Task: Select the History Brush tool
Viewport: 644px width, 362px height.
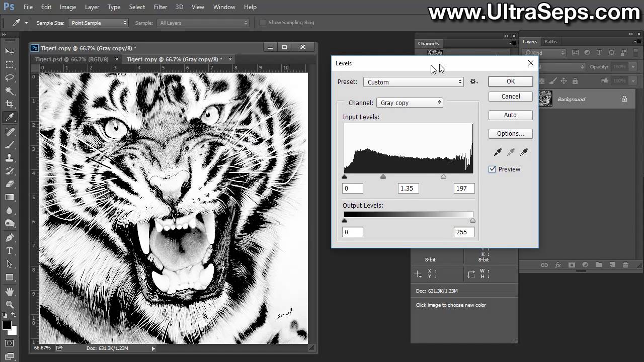Action: point(10,170)
